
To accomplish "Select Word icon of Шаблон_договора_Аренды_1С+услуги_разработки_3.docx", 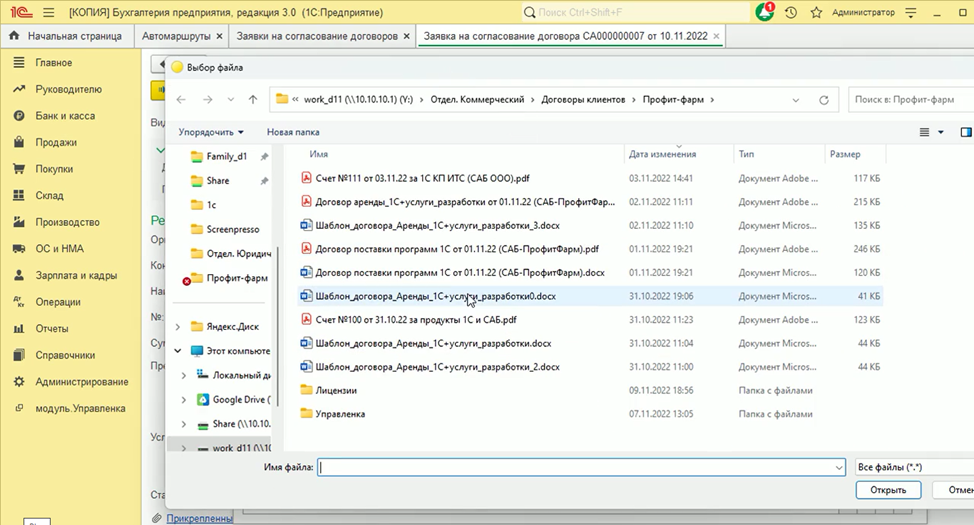I will tap(306, 225).
